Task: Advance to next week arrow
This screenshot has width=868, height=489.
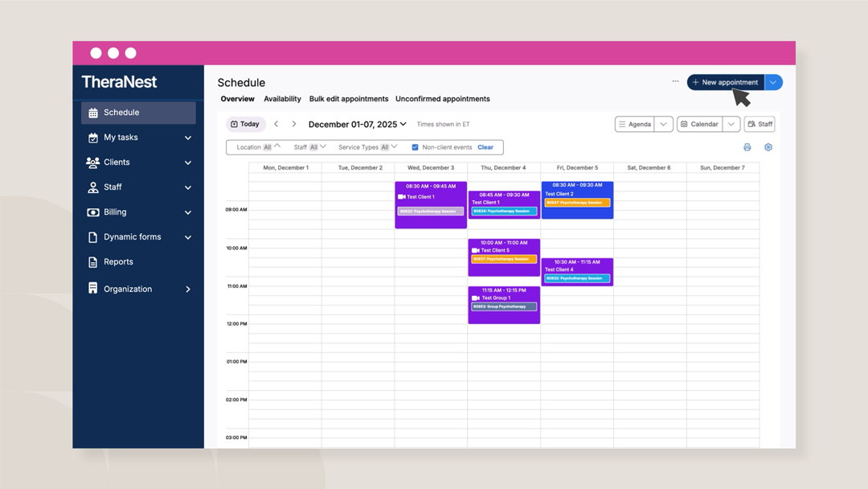Action: [294, 124]
